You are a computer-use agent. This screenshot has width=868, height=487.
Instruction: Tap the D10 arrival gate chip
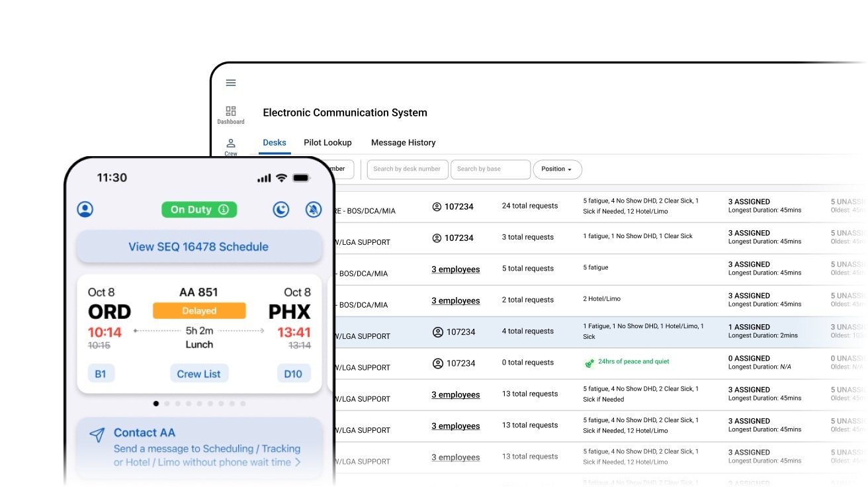293,374
